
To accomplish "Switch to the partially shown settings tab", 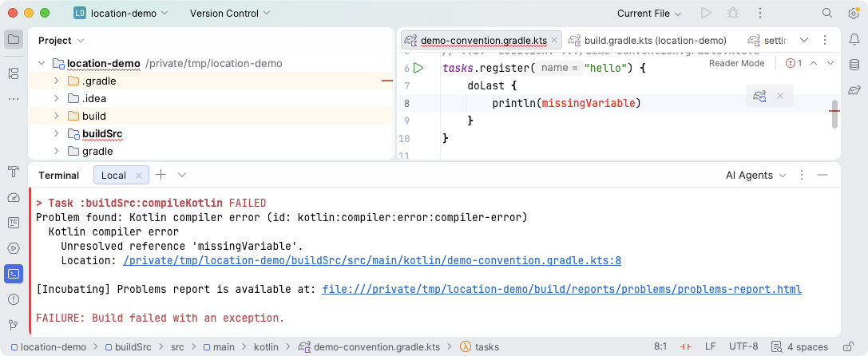I will point(768,41).
